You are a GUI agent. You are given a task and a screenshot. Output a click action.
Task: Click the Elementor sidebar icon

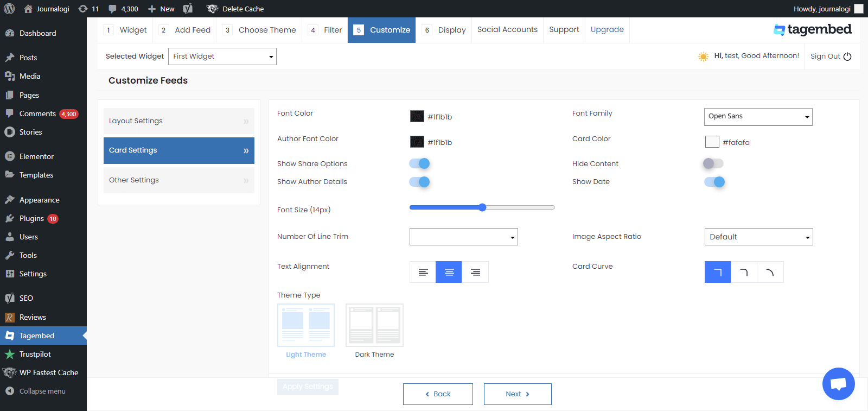(10, 156)
